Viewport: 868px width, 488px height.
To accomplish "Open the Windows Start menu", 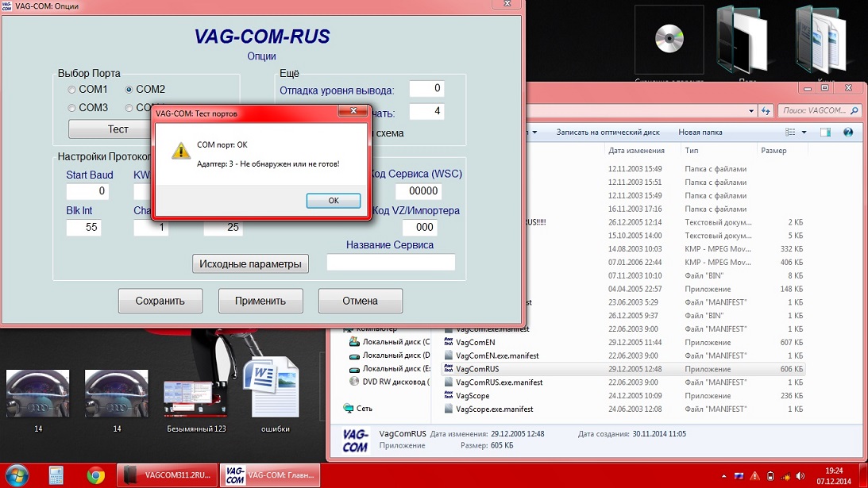I will pyautogui.click(x=15, y=475).
